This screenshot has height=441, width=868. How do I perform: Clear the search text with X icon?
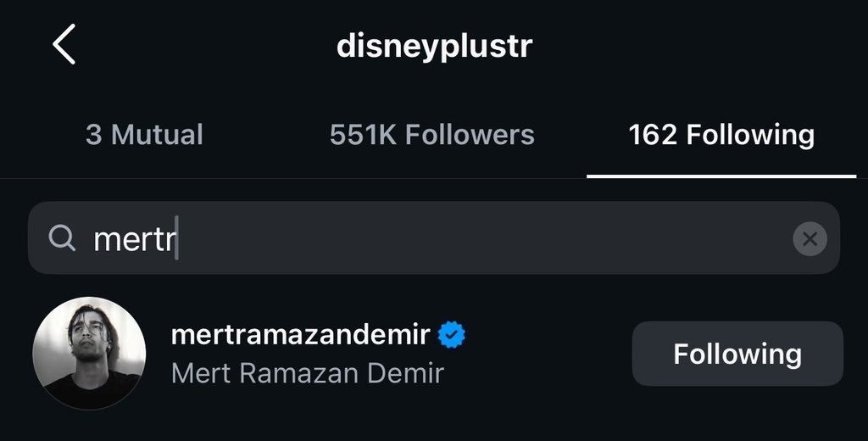pos(810,239)
